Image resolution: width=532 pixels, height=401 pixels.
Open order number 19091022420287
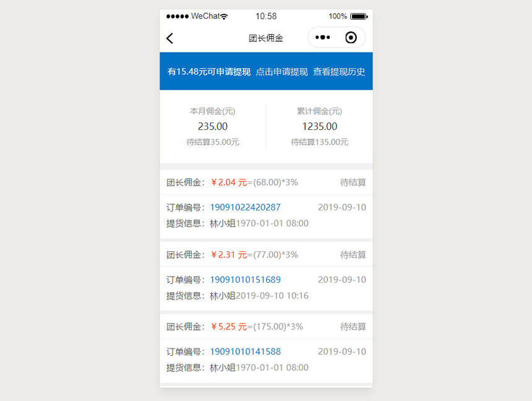click(246, 207)
